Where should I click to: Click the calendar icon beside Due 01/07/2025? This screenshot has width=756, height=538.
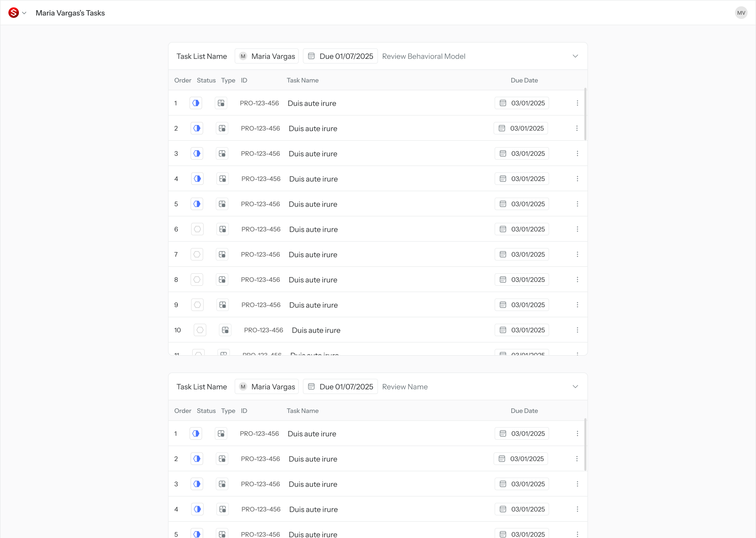(312, 56)
